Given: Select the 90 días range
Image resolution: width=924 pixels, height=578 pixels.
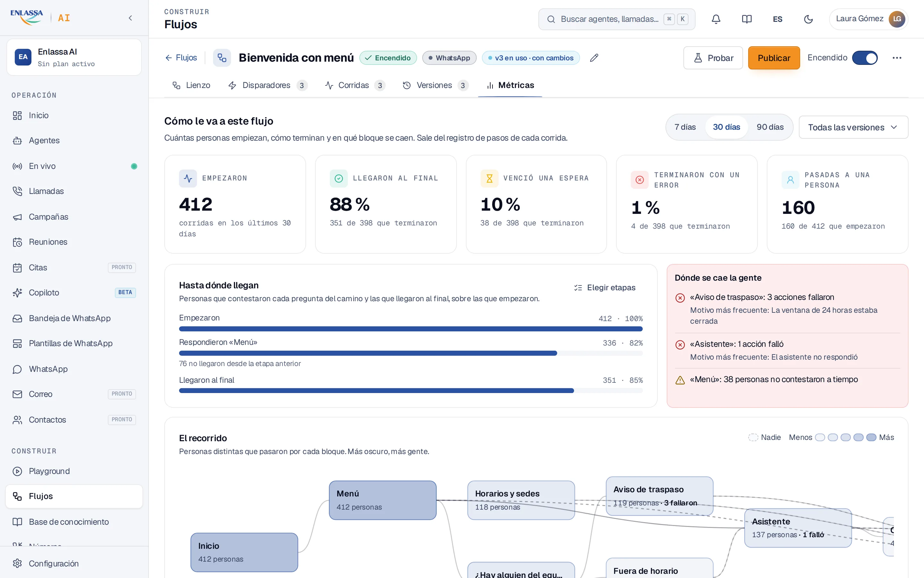Looking at the screenshot, I should [770, 127].
